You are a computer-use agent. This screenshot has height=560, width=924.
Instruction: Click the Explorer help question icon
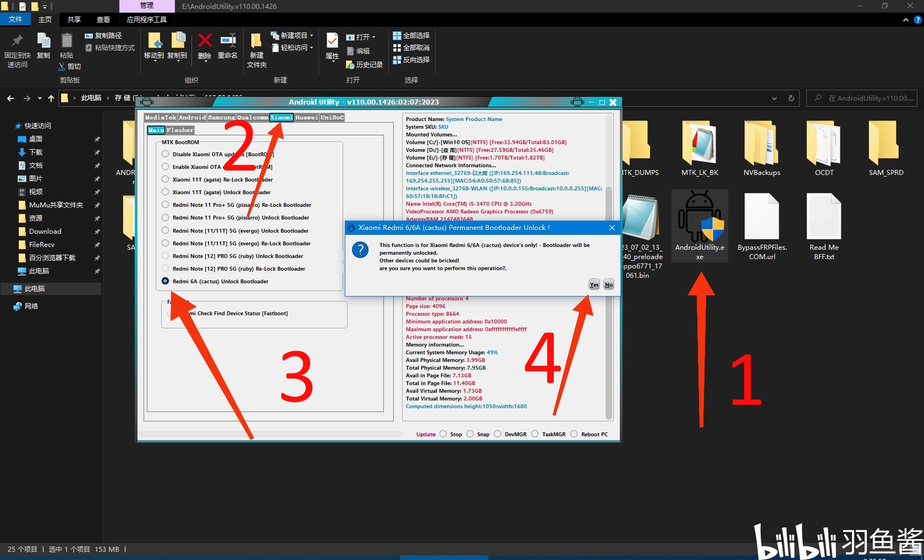917,20
